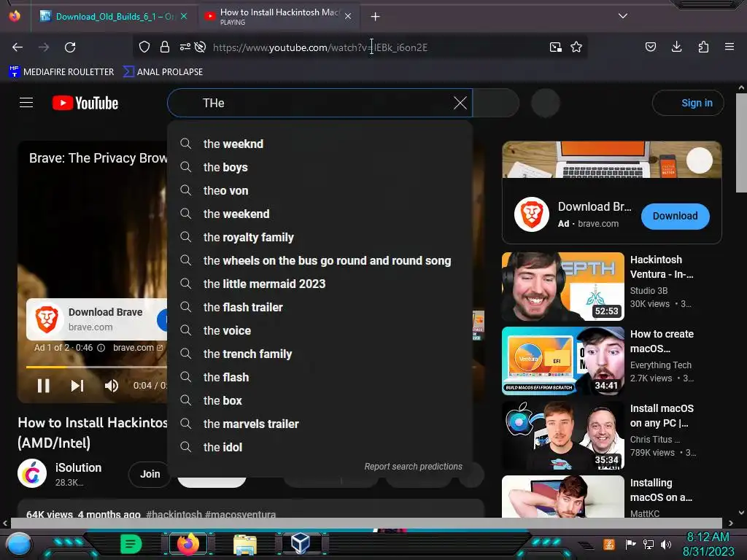Screen dimensions: 747x560
Task: Click the horizontal scrollbar at page bottom
Action: point(366,523)
